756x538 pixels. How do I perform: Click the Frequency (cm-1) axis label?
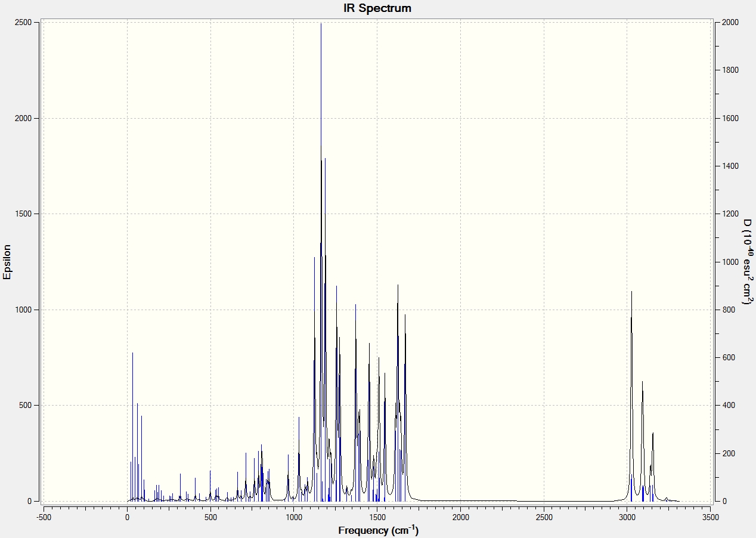tap(378, 530)
